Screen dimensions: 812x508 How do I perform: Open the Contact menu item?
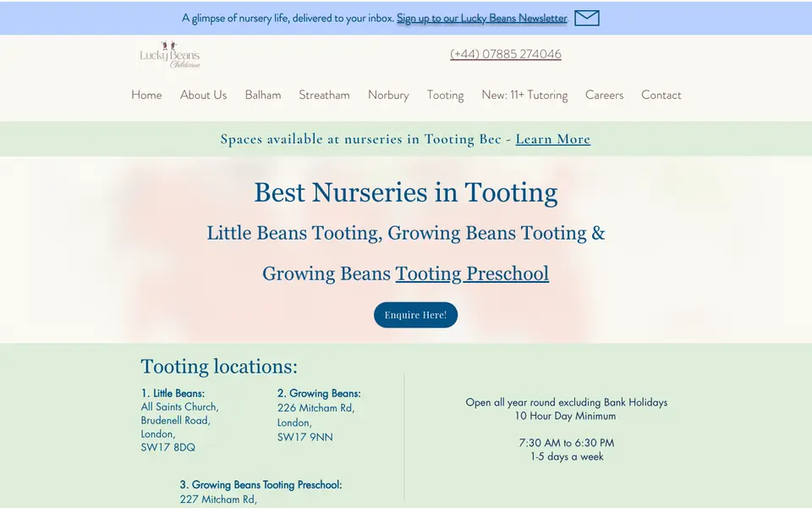pyautogui.click(x=661, y=95)
